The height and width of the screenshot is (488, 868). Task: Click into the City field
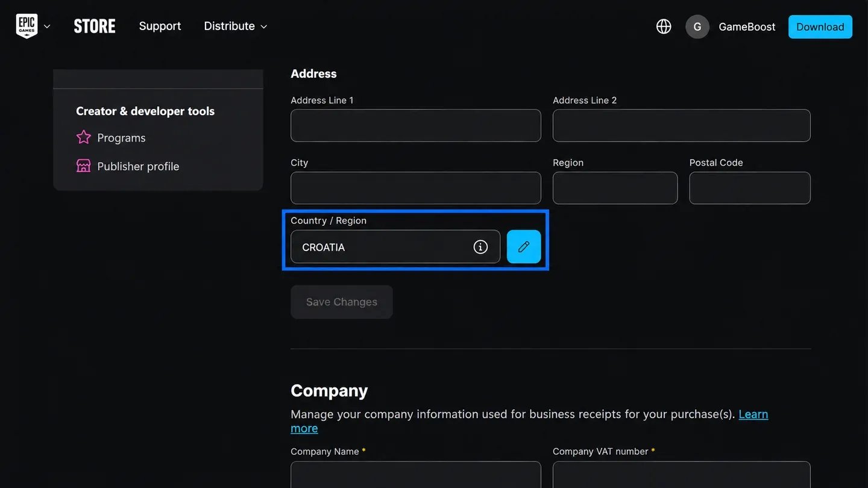click(x=416, y=188)
